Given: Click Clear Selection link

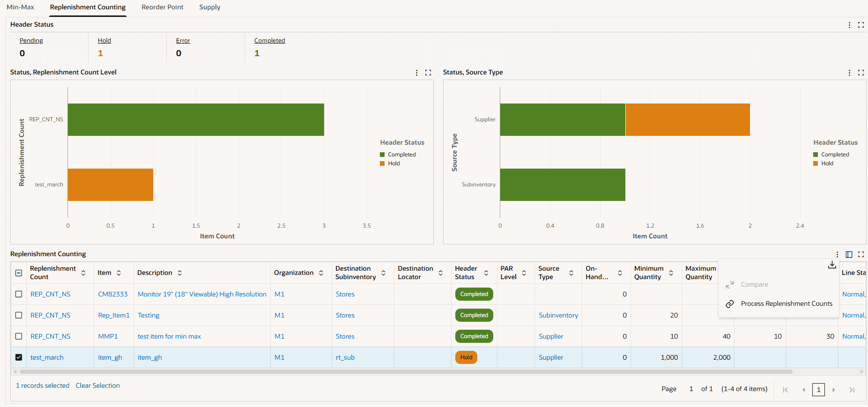Looking at the screenshot, I should (98, 385).
